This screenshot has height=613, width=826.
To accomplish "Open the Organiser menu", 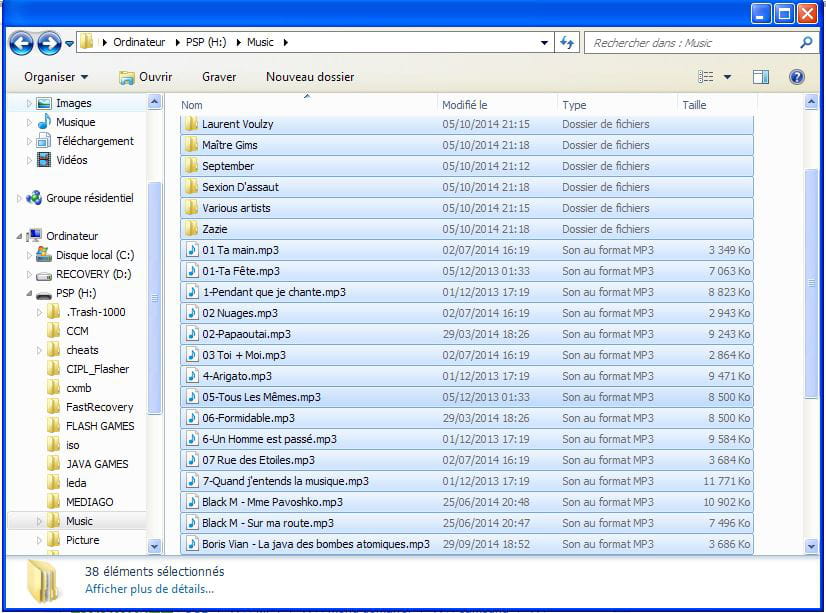I will click(x=56, y=77).
